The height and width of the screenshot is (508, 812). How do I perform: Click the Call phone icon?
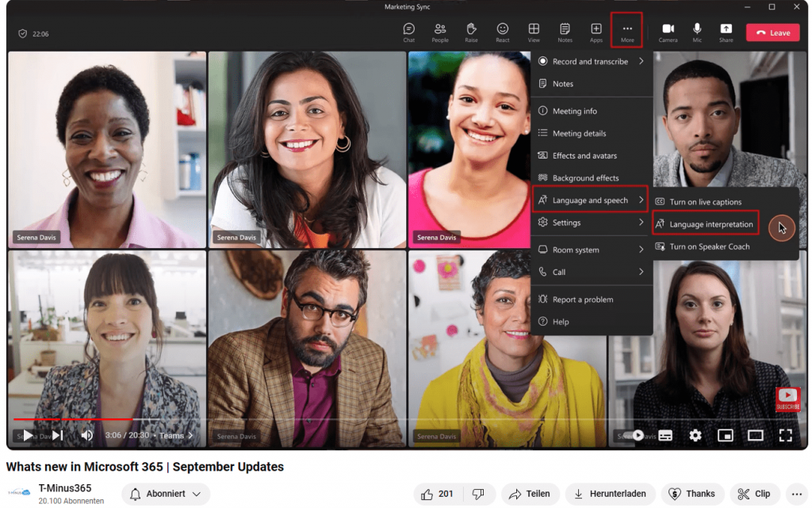(542, 272)
